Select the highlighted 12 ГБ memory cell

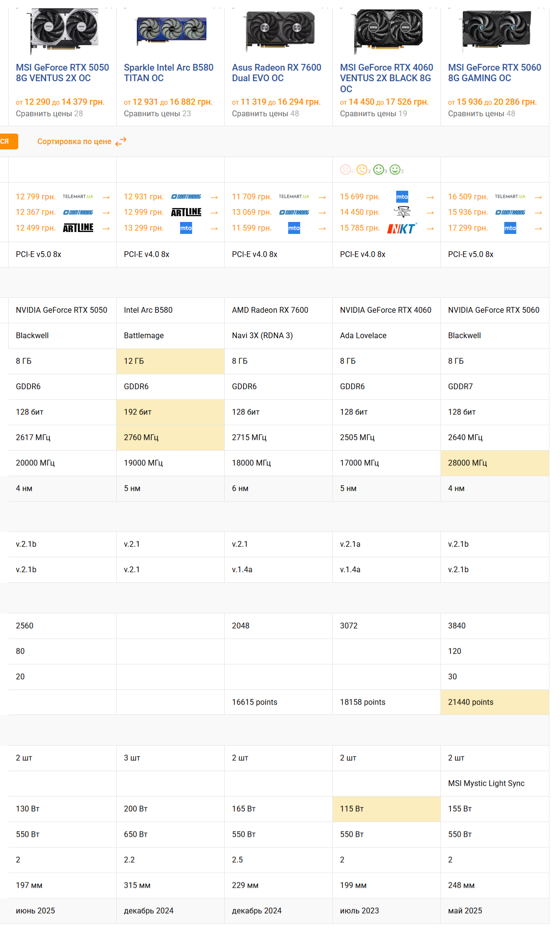[x=170, y=361]
